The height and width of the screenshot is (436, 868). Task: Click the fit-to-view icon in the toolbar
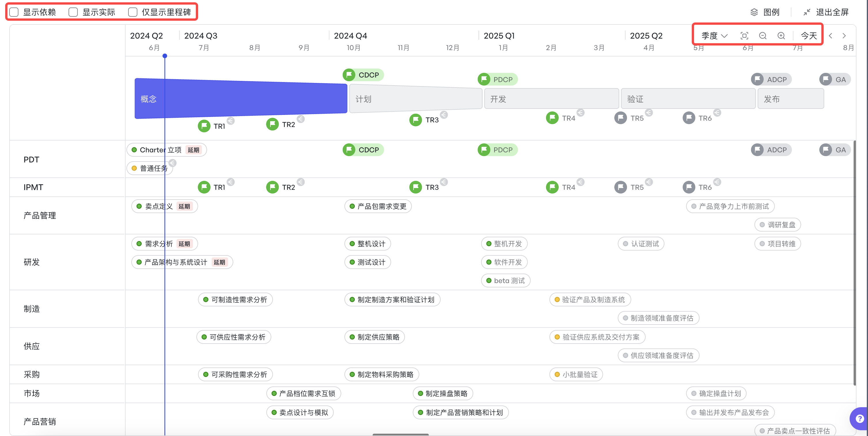point(744,35)
